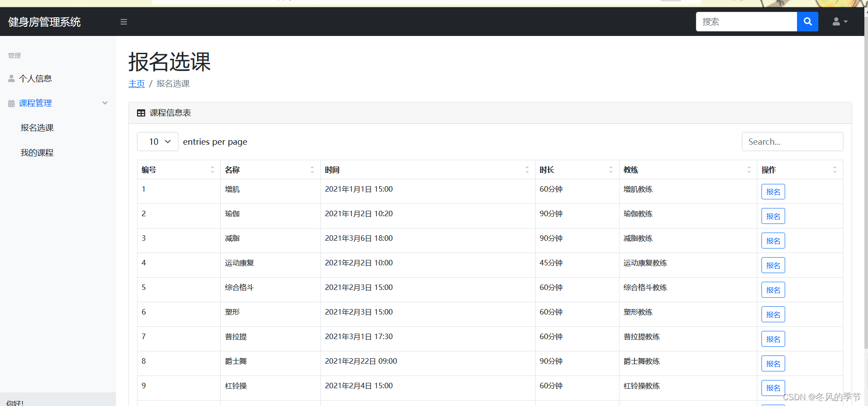This screenshot has width=868, height=406.
Task: Click 报名 button for 运动康复 course
Action: click(x=773, y=265)
